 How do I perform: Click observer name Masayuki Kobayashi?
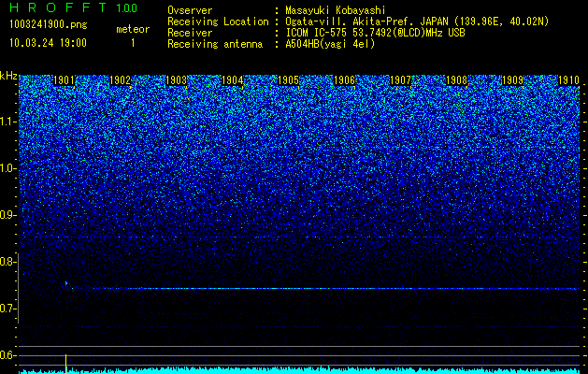coord(336,10)
